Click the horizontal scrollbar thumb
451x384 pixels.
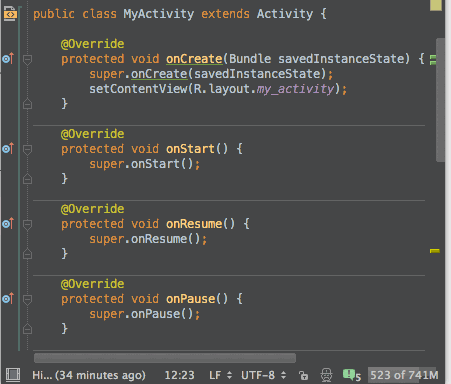pyautogui.click(x=165, y=358)
